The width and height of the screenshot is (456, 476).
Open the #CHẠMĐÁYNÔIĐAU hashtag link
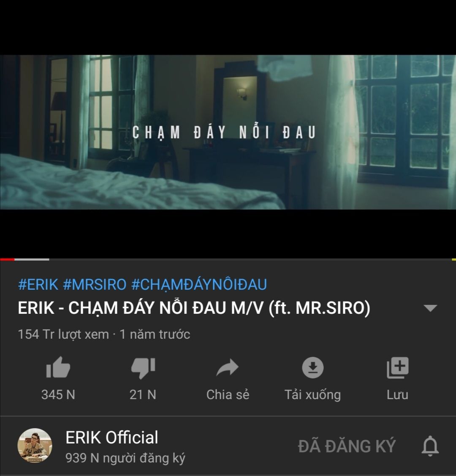[199, 284]
